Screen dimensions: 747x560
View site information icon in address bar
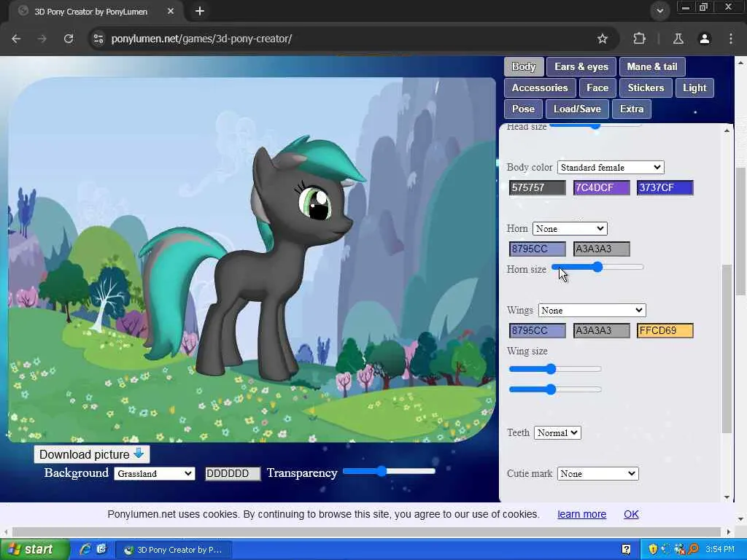(x=98, y=39)
